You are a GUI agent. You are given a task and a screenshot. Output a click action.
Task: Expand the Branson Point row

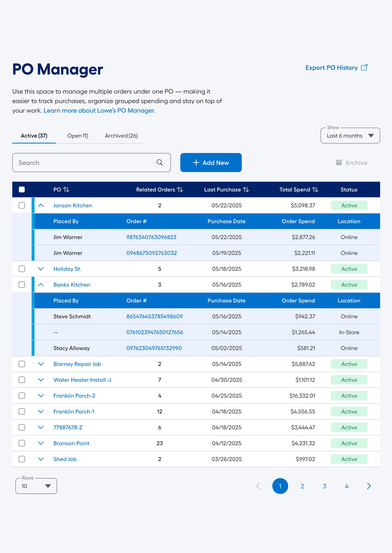41,443
